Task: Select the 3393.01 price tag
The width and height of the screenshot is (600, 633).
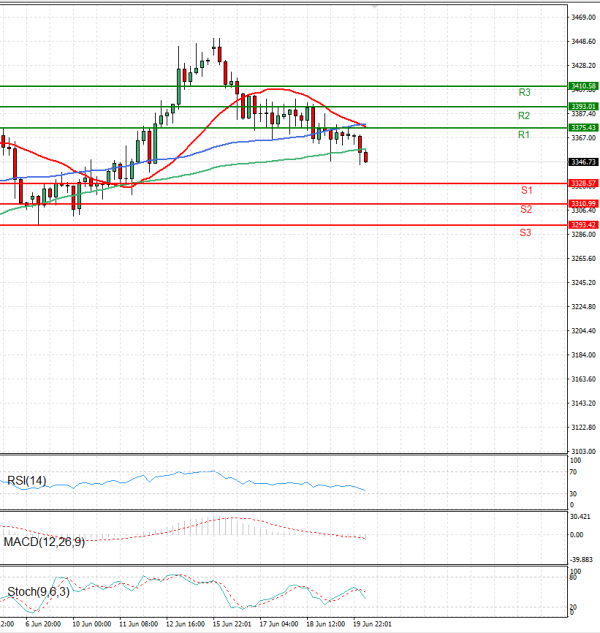Action: (583, 107)
